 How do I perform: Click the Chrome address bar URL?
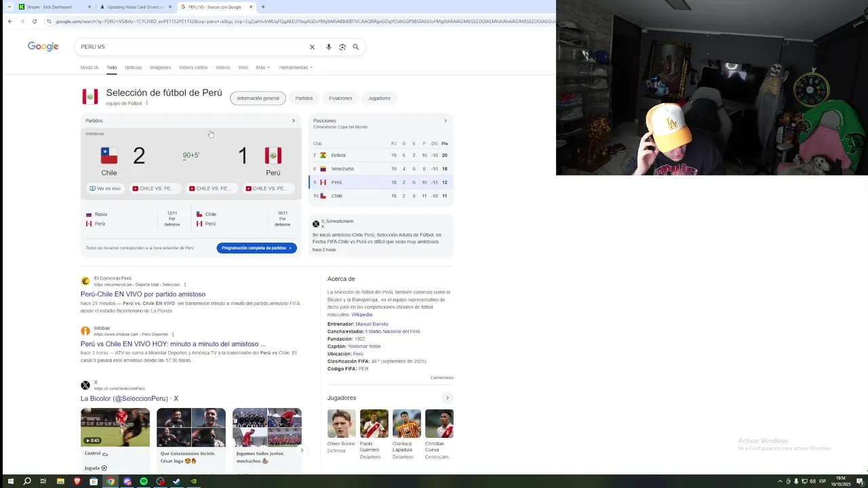pos(305,21)
